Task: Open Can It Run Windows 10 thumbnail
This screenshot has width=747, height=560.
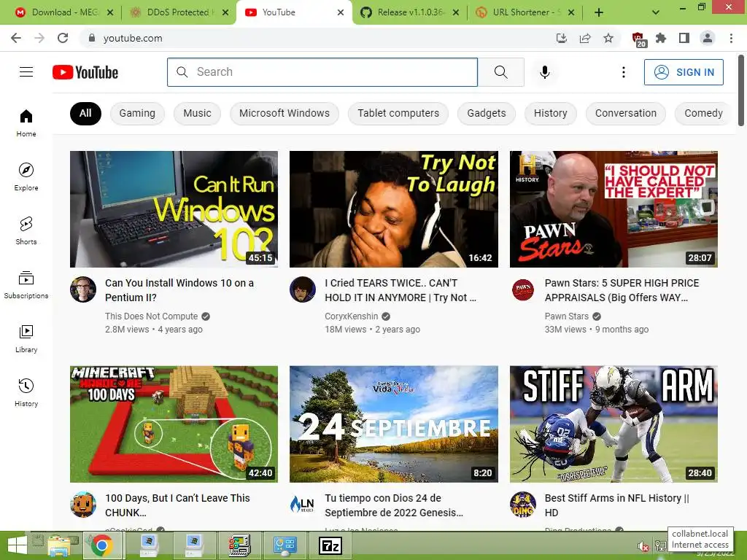Action: pyautogui.click(x=174, y=209)
